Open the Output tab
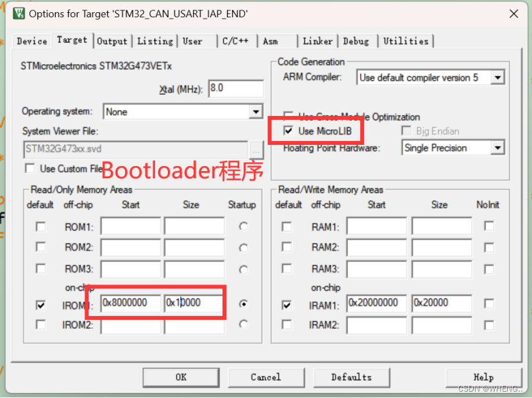Image resolution: width=532 pixels, height=398 pixels. (112, 40)
